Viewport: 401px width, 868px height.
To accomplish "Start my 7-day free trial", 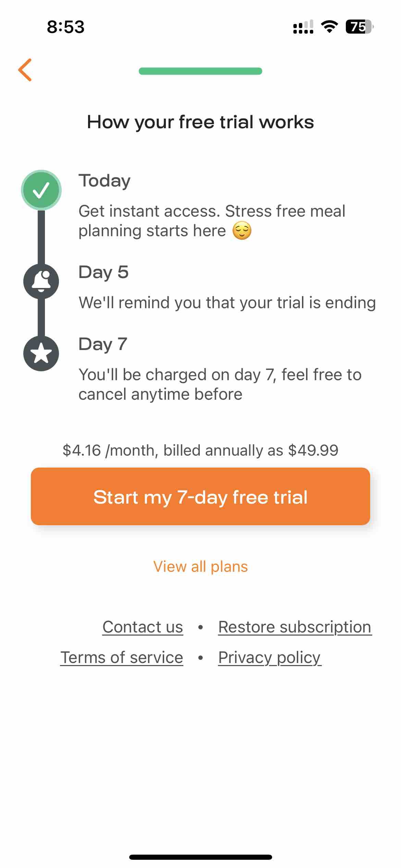I will (x=200, y=496).
